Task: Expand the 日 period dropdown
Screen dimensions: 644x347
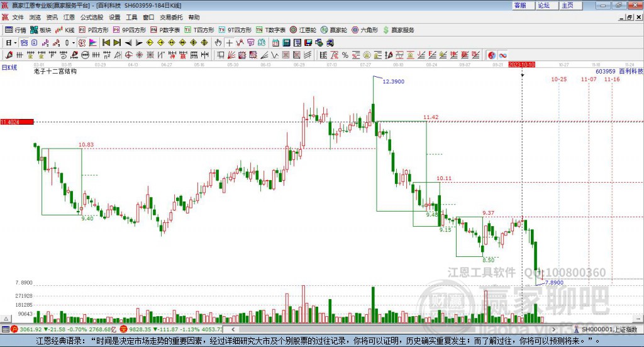Action: (16, 43)
